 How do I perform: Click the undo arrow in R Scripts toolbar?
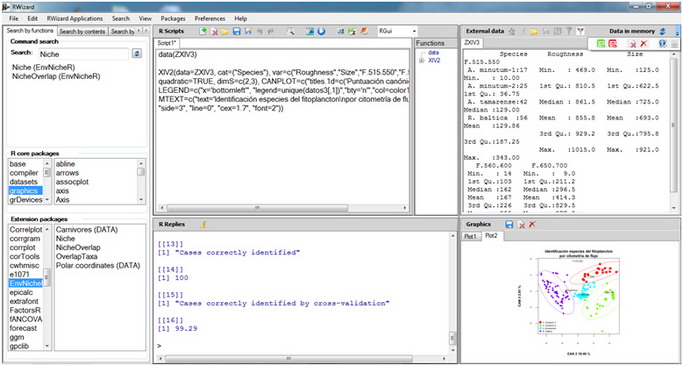pyautogui.click(x=260, y=31)
